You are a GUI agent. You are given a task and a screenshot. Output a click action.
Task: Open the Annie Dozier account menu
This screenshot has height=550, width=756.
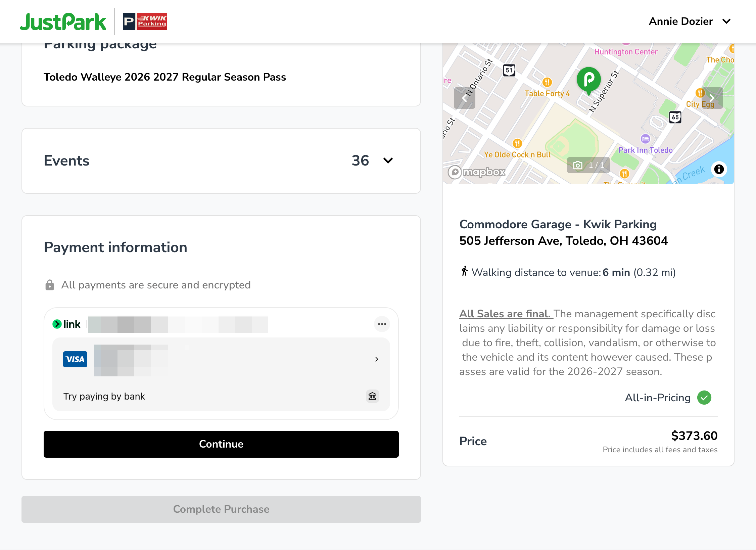point(690,21)
